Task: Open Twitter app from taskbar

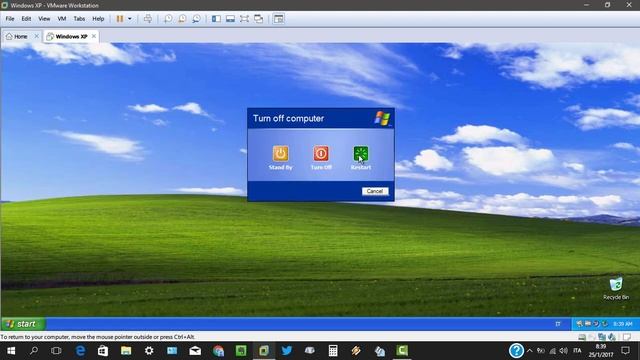Action: click(x=287, y=351)
